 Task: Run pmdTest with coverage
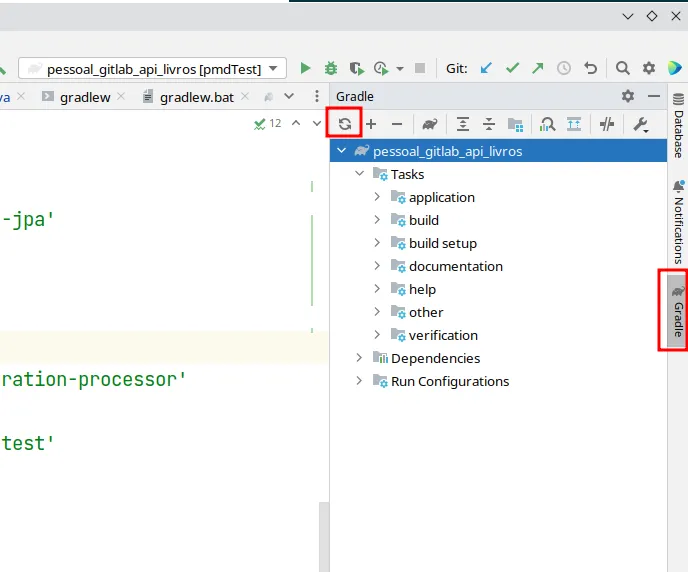click(x=357, y=69)
